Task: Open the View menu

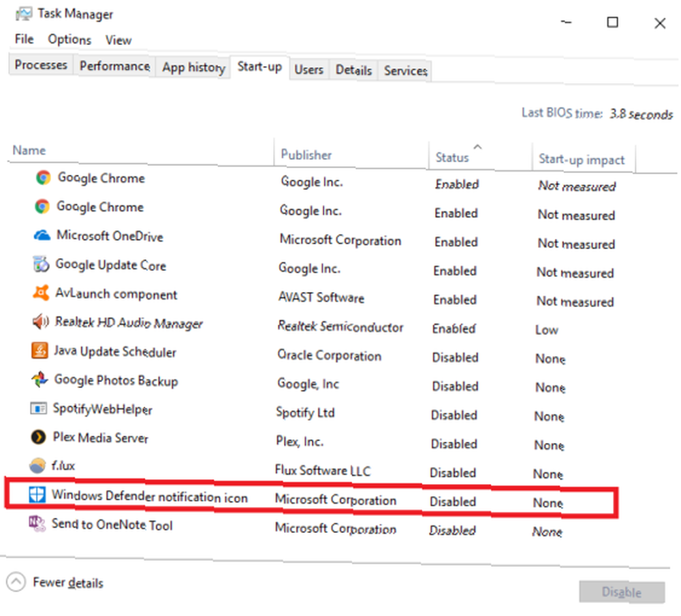Action: [118, 40]
